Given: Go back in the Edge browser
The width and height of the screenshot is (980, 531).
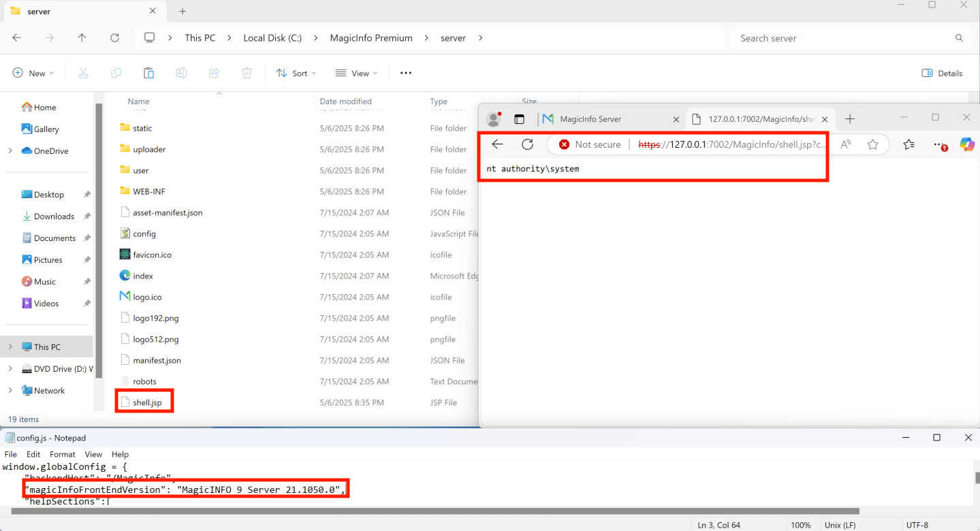Looking at the screenshot, I should click(x=497, y=144).
